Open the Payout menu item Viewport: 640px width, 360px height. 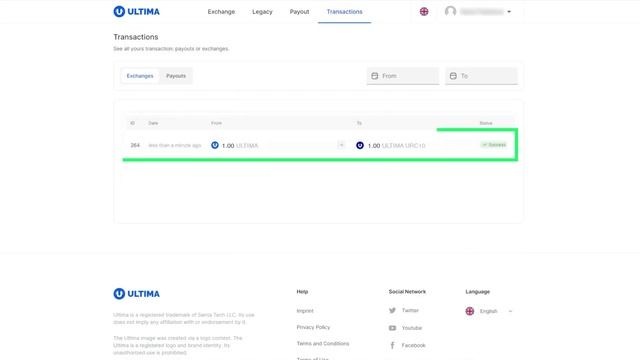click(299, 12)
